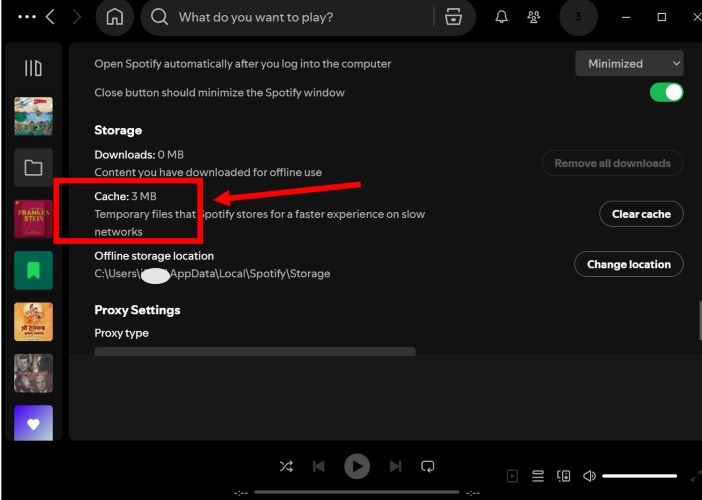Adjust the volume slider
This screenshot has width=702, height=500.
coord(639,476)
